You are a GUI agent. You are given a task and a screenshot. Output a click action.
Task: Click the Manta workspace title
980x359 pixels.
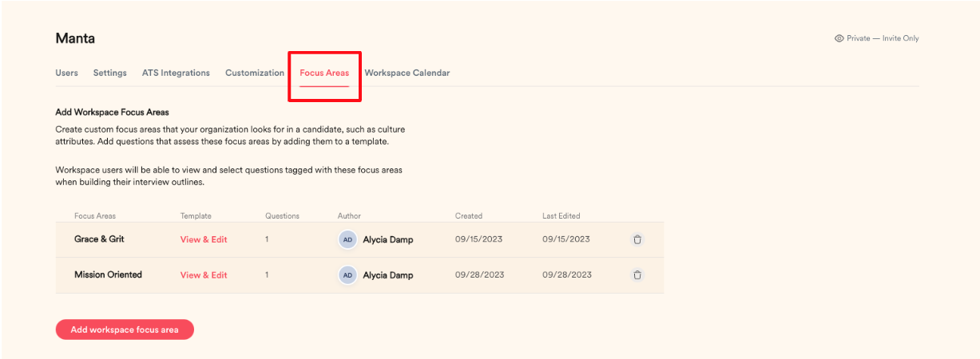pyautogui.click(x=75, y=38)
